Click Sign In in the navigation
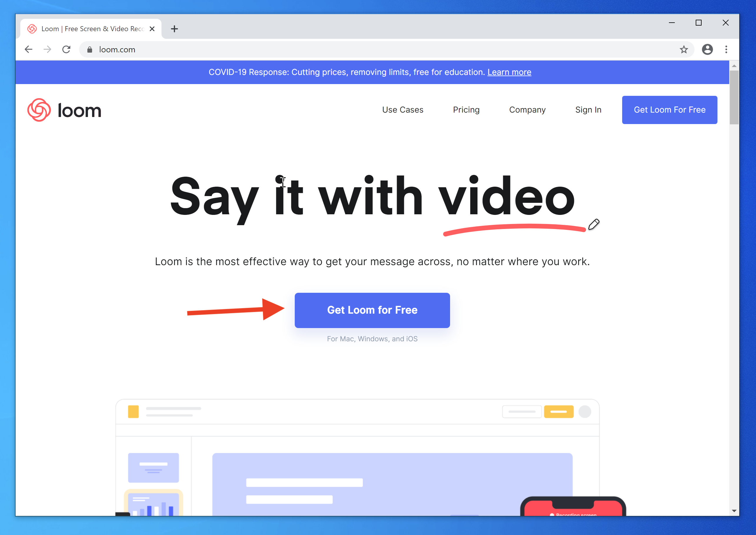The height and width of the screenshot is (535, 756). [588, 110]
